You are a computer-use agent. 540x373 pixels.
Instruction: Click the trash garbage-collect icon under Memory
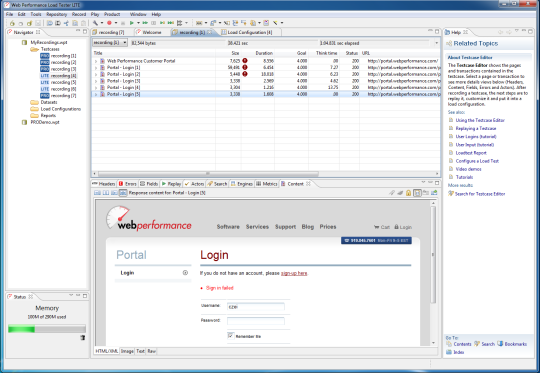point(83,338)
